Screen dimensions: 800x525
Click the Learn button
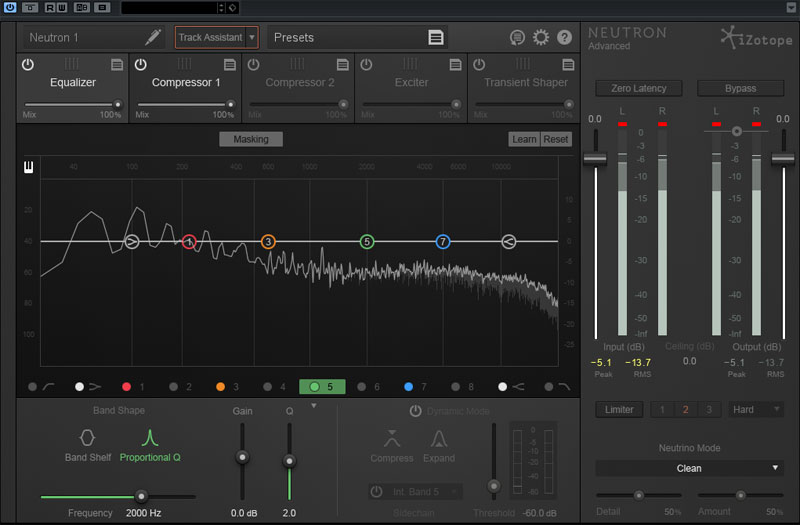[x=524, y=139]
